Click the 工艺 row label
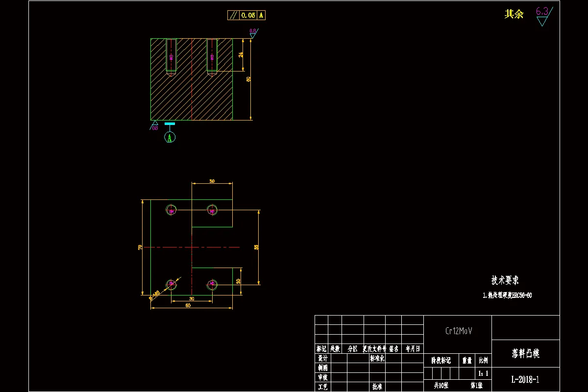The image size is (588, 392). [322, 387]
